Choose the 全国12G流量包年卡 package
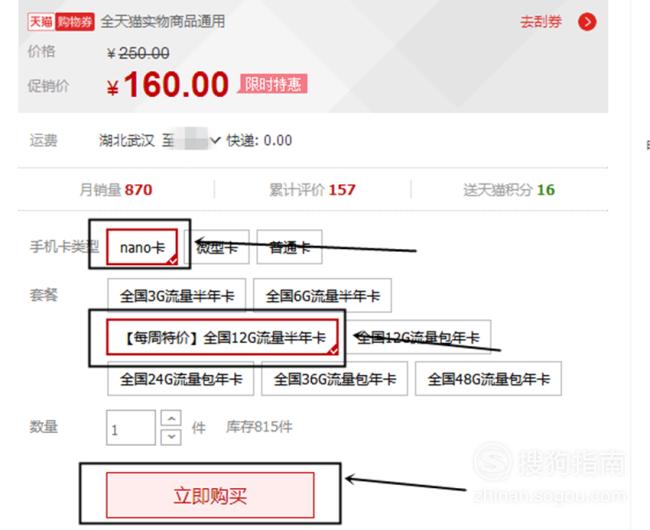This screenshot has width=650, height=530. [x=418, y=337]
